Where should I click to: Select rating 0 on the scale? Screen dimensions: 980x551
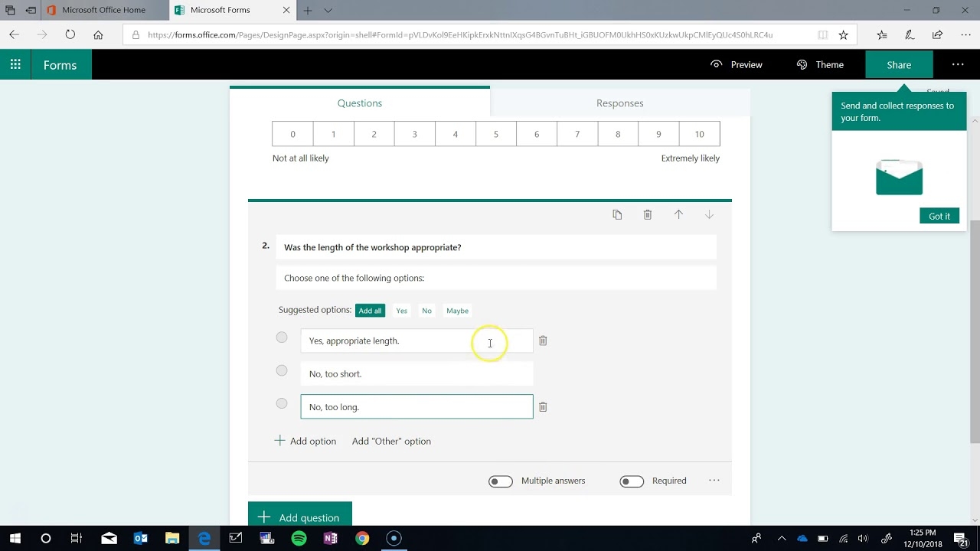tap(292, 134)
